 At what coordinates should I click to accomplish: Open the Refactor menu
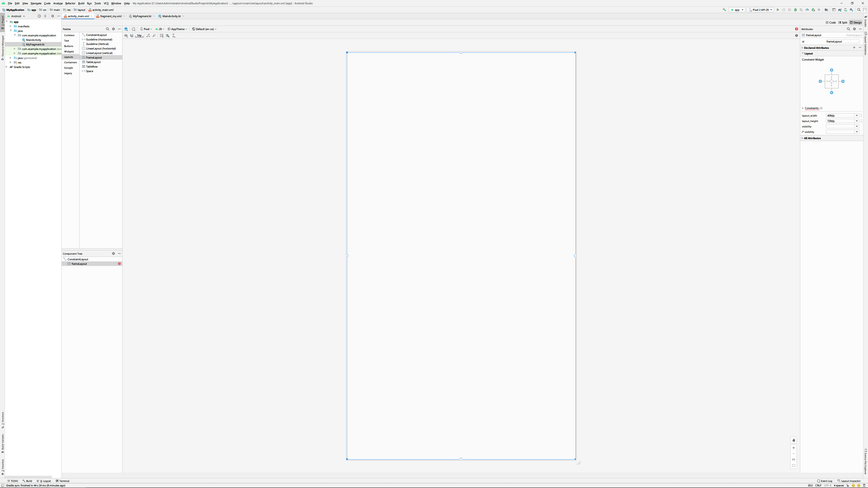70,3
